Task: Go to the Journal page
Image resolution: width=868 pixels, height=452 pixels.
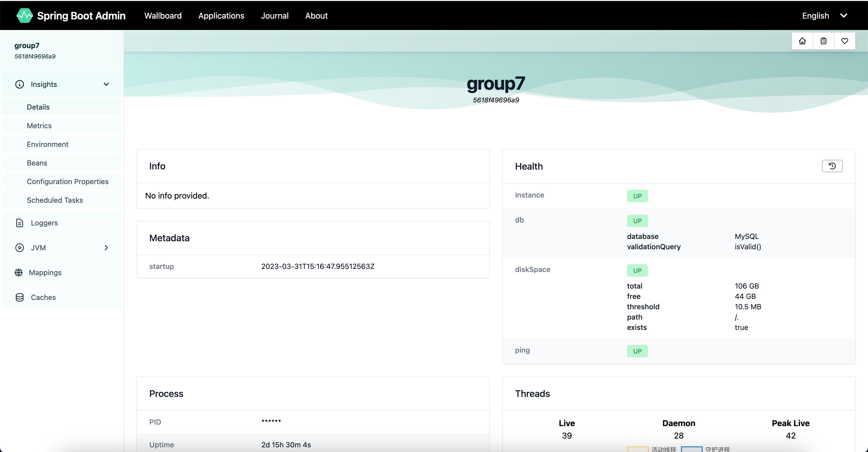Action: (x=275, y=16)
